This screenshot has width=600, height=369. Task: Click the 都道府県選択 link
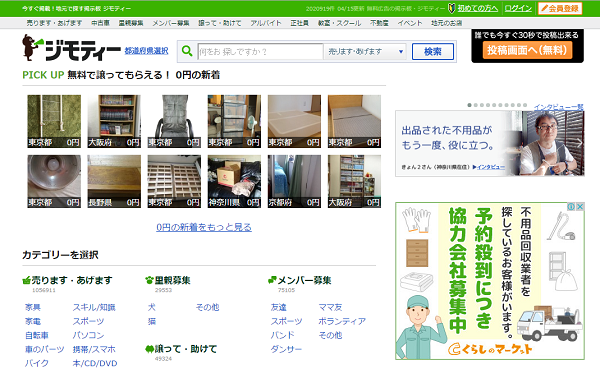146,51
